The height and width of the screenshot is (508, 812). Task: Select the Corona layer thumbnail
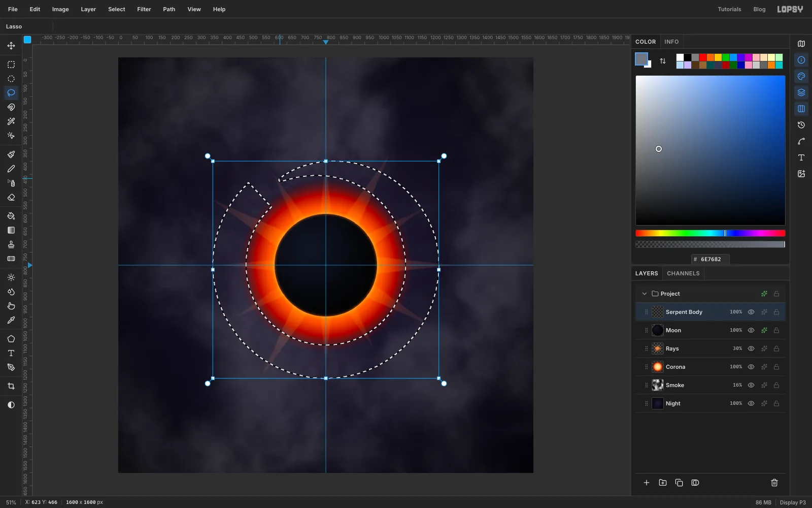[x=658, y=367]
